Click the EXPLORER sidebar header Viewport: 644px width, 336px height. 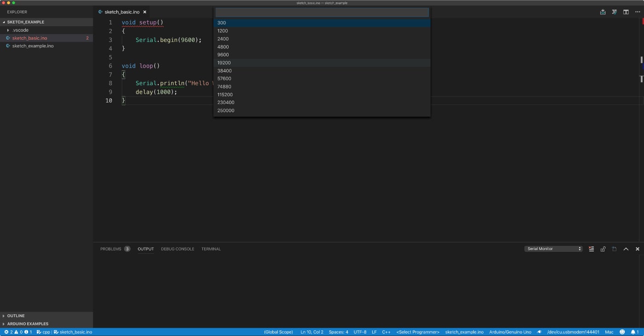17,12
